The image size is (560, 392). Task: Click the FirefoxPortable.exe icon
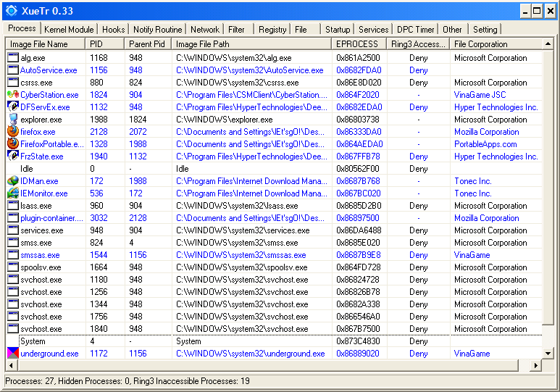click(12, 144)
